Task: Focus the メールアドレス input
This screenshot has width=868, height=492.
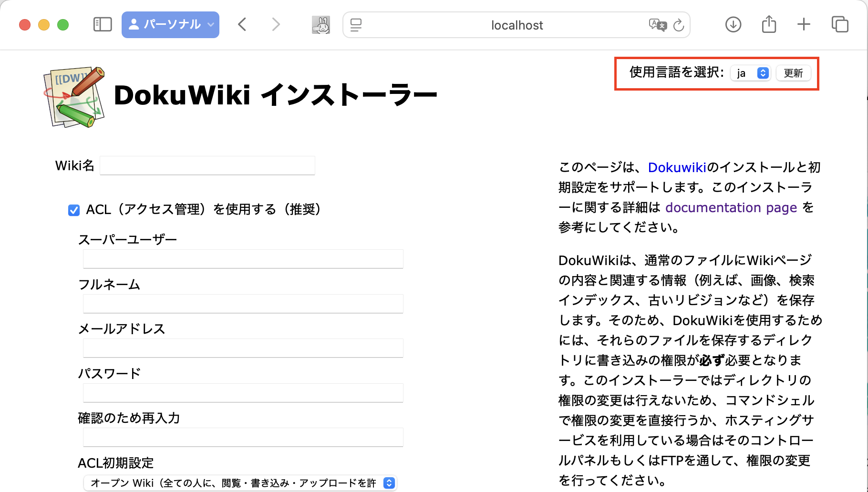Action: (x=243, y=348)
